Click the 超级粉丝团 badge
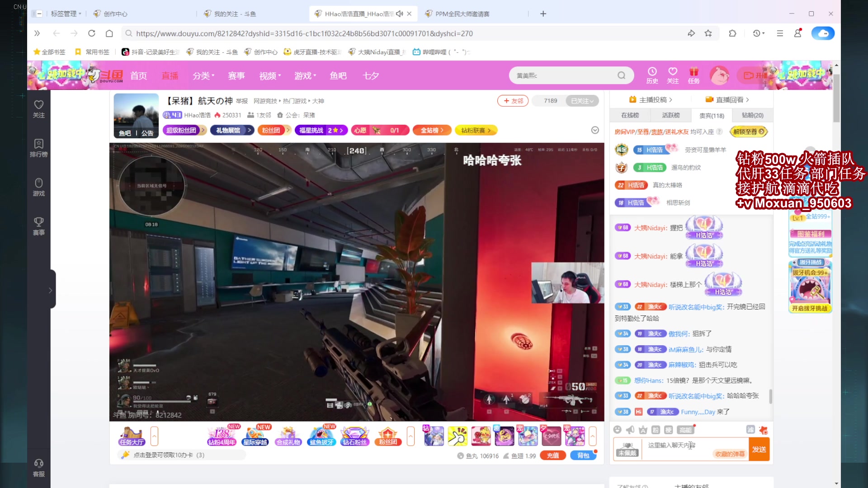This screenshot has height=488, width=868. [x=184, y=130]
